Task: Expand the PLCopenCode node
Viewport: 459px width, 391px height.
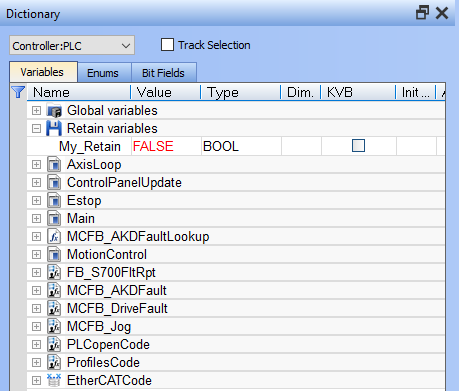Action: pos(36,345)
